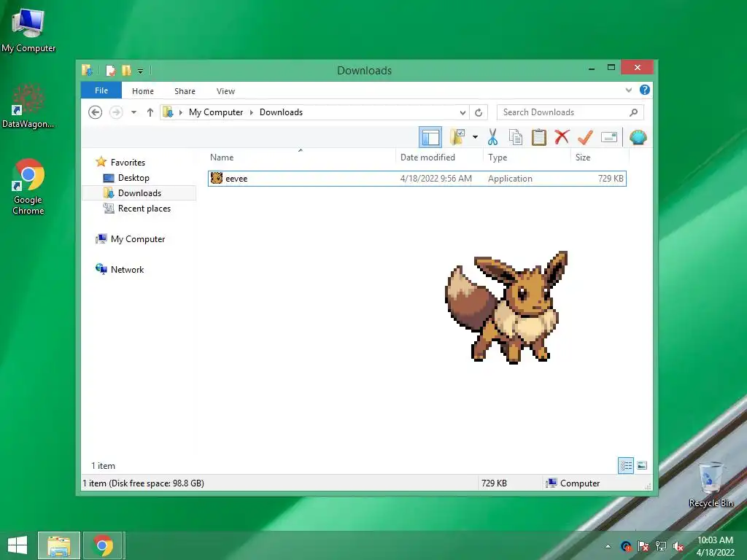Open the address bar history dropdown
The width and height of the screenshot is (747, 560).
pyautogui.click(x=462, y=112)
